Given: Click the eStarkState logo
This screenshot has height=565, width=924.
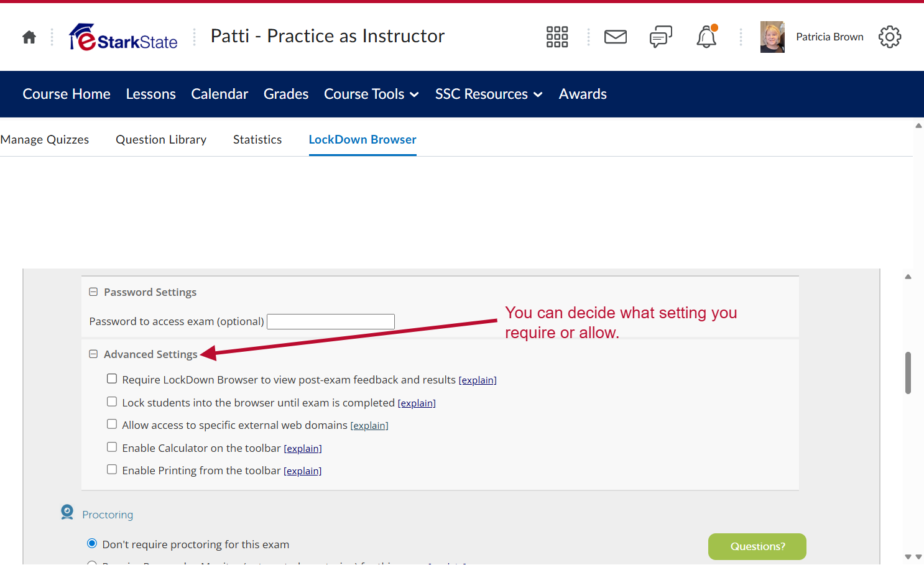Looking at the screenshot, I should pyautogui.click(x=123, y=37).
